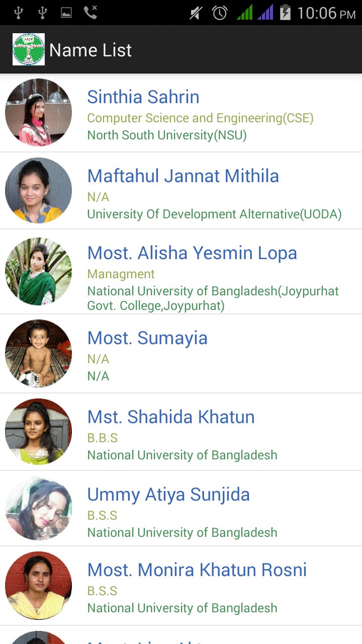Tap Most. Alisha Yesmin Lopa's avatar
The image size is (362, 644).
[38, 271]
